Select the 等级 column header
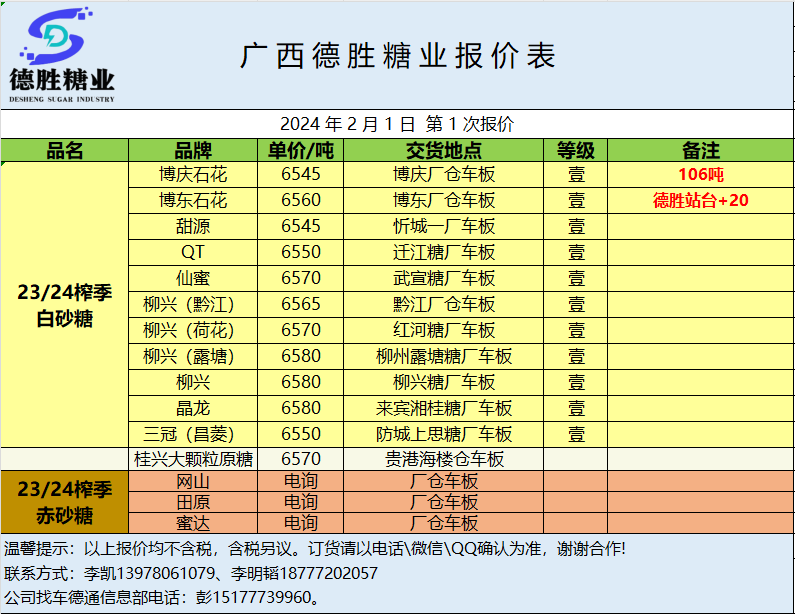This screenshot has width=795, height=614. pos(576,151)
